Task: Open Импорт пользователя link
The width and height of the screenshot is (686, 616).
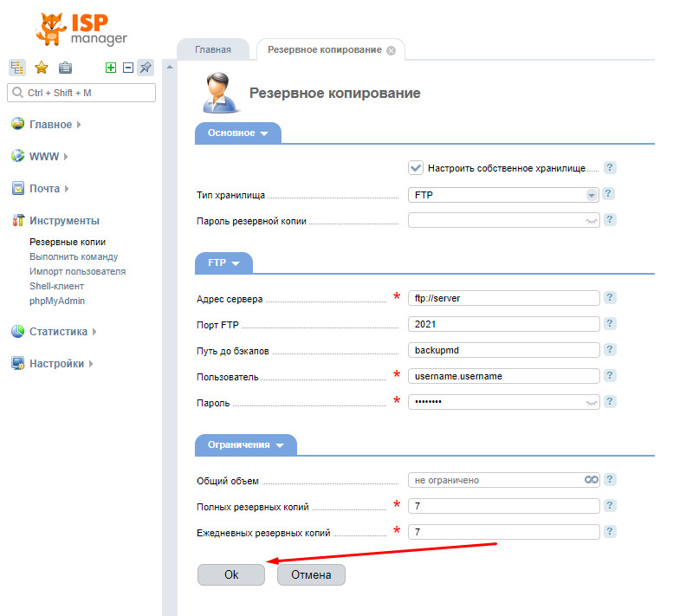Action: [77, 271]
